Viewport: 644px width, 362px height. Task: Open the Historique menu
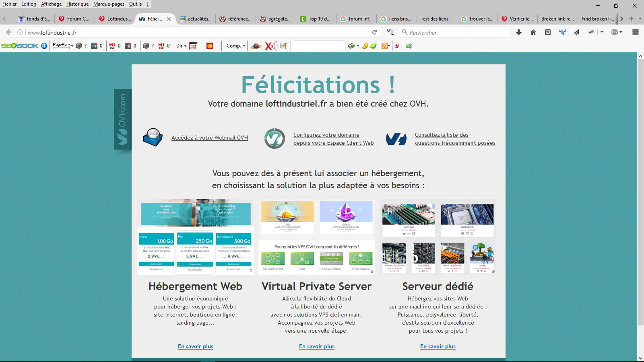pos(77,4)
